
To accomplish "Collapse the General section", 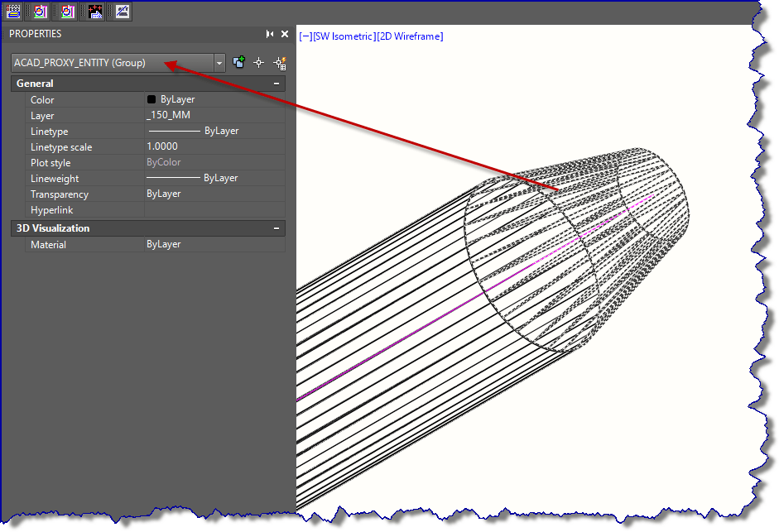I will click(276, 84).
